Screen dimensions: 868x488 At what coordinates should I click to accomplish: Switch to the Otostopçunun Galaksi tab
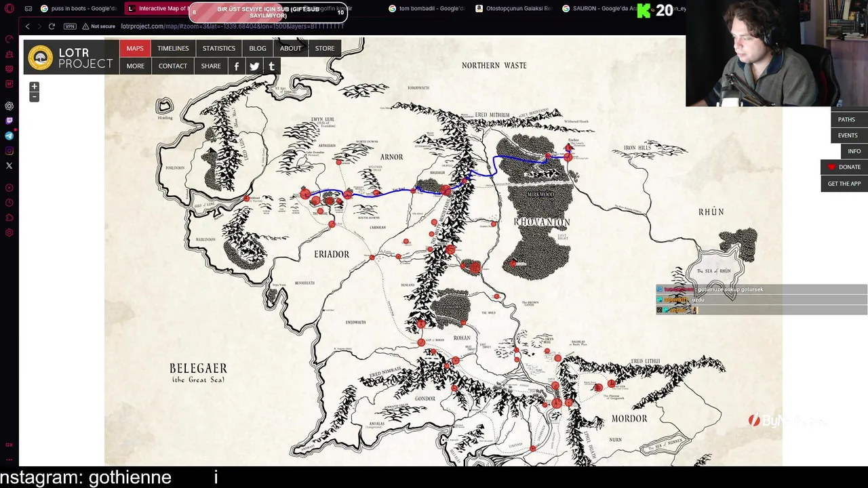513,9
